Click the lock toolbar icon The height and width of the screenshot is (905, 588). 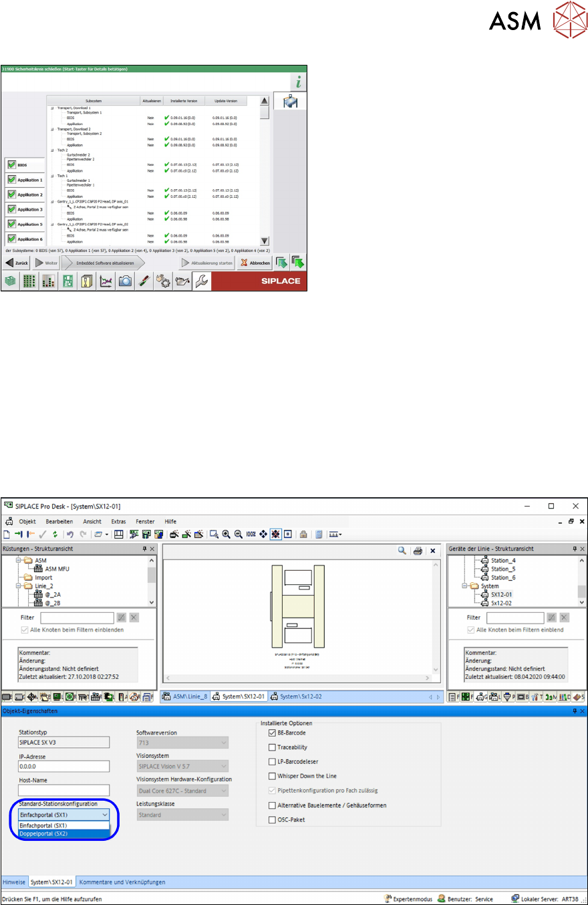coord(303,535)
